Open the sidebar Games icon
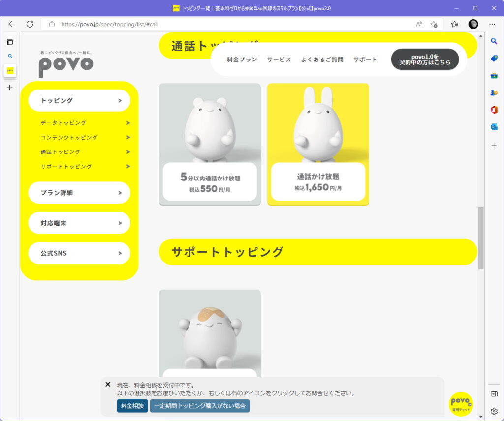The height and width of the screenshot is (421, 504). pyautogui.click(x=494, y=93)
